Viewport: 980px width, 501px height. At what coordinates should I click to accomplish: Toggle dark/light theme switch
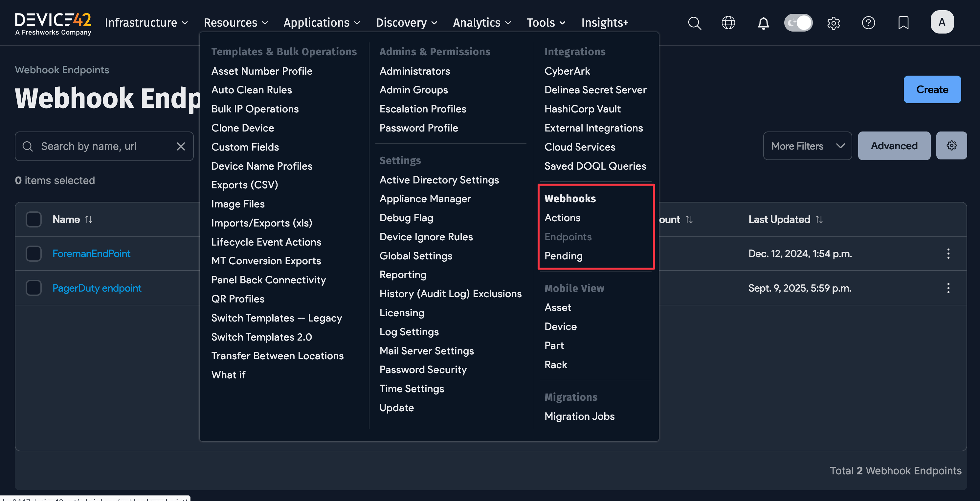click(798, 23)
